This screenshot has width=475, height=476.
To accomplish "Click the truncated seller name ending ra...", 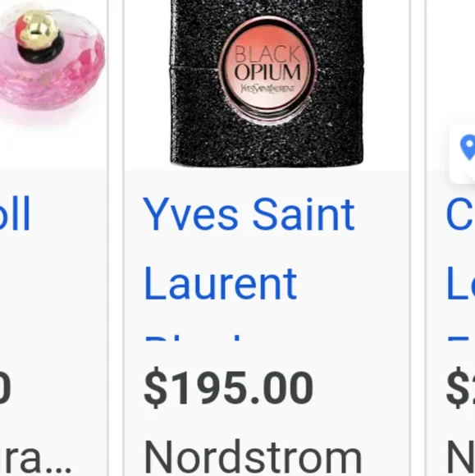I will tap(36, 459).
